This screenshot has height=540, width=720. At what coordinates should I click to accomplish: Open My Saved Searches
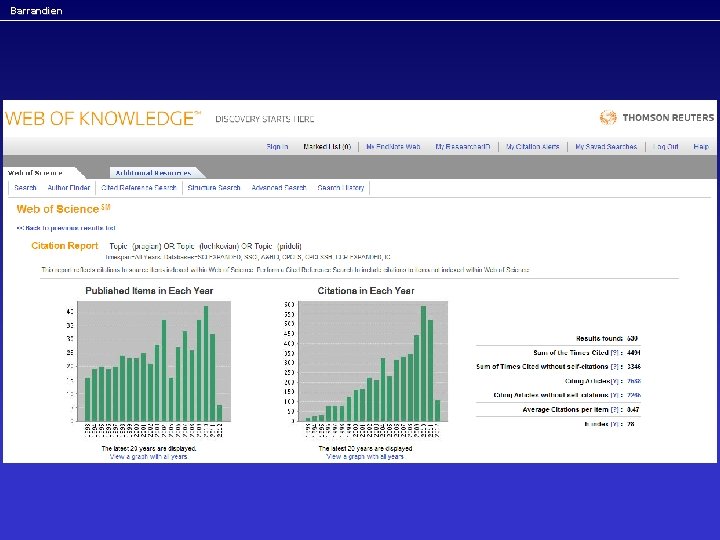[x=606, y=146]
